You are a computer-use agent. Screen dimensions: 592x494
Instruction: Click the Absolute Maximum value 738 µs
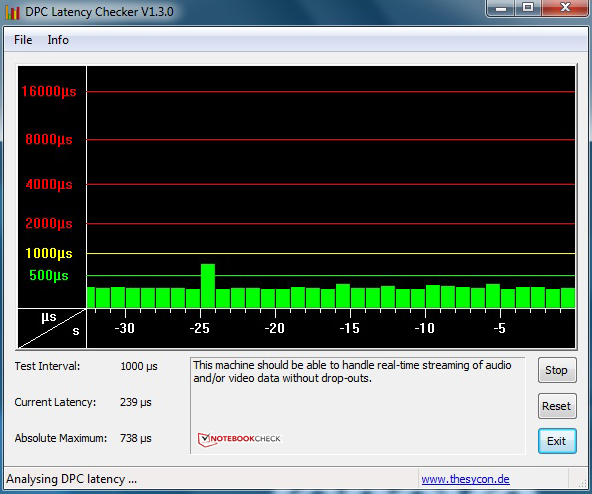point(136,438)
